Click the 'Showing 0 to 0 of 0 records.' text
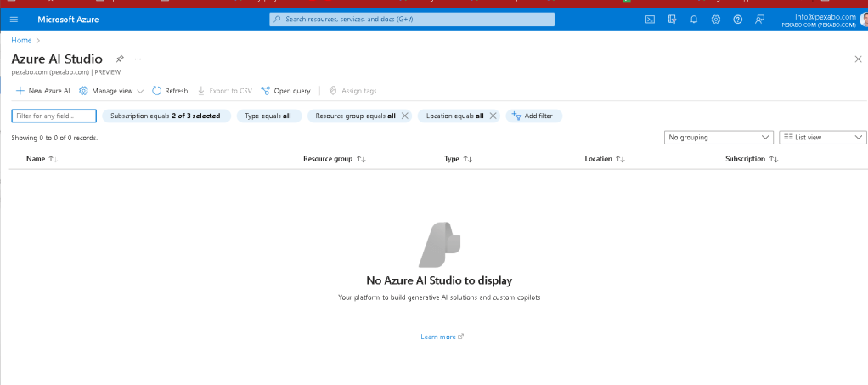868x385 pixels. coord(55,138)
